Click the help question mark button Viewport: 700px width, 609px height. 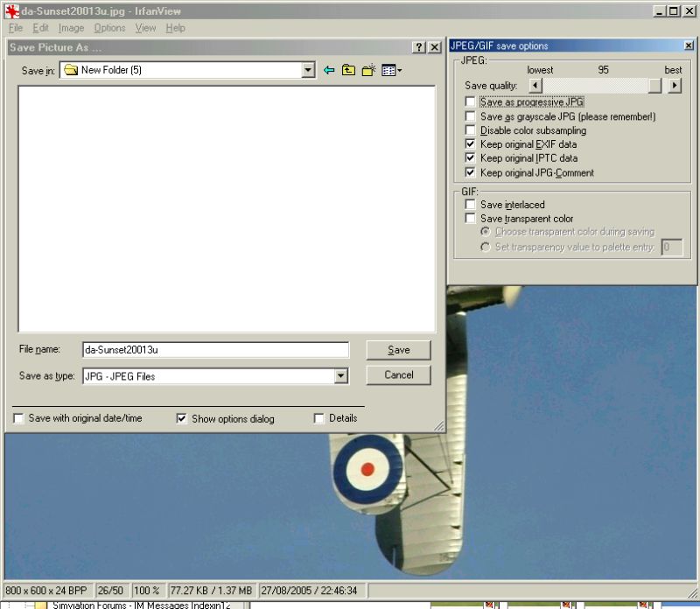(418, 47)
